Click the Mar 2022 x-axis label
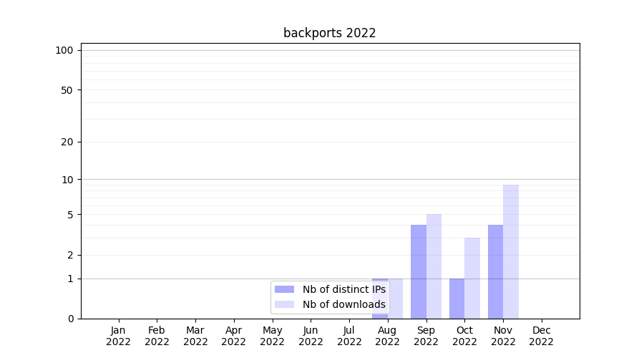This screenshot has width=644, height=358. coord(195,336)
